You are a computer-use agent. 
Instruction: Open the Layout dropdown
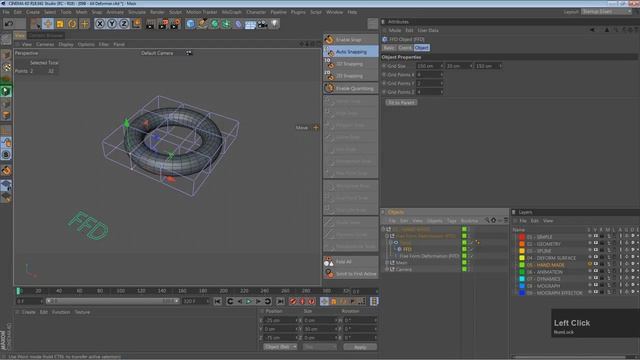click(607, 12)
